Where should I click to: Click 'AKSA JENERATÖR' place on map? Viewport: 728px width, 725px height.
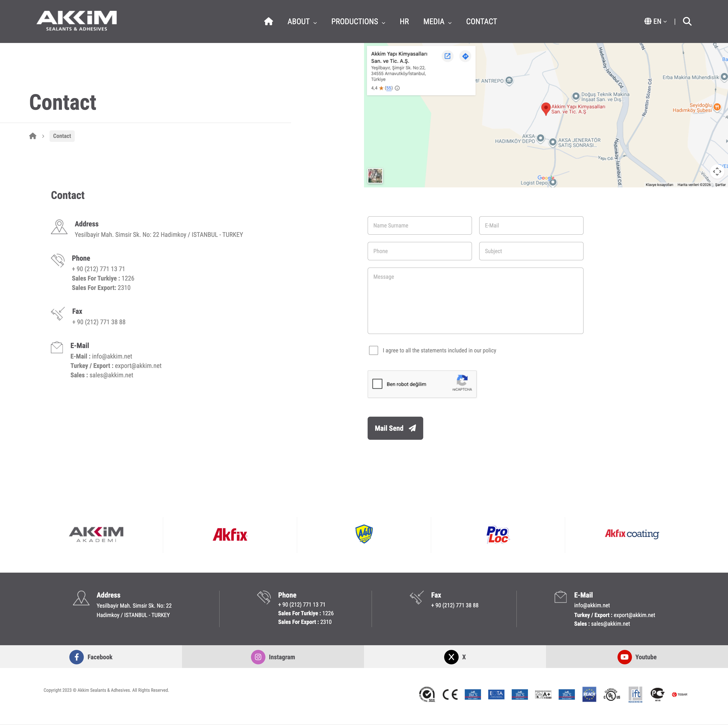coord(579,142)
